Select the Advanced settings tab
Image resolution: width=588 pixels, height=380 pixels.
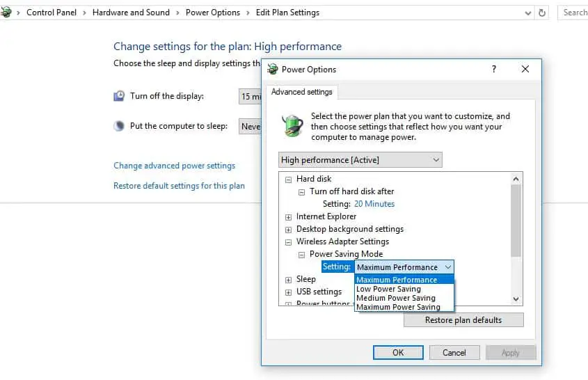(x=301, y=92)
